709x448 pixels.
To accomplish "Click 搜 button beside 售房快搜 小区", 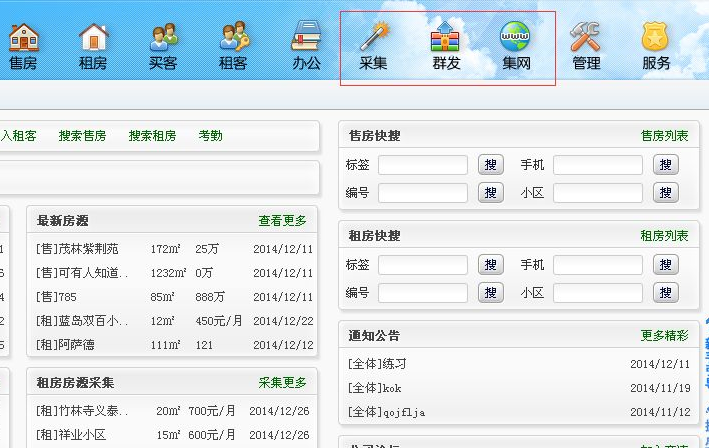I will [x=666, y=193].
